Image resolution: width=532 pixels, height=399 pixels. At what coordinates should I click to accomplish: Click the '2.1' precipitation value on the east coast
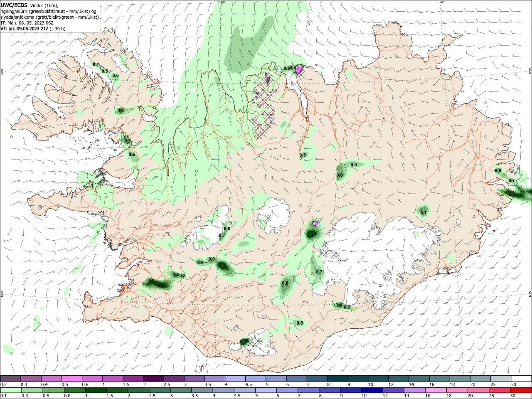512,194
